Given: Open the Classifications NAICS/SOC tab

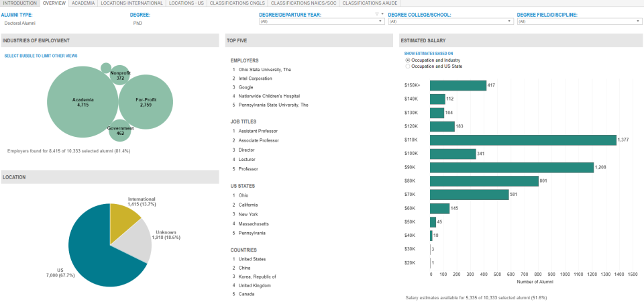Looking at the screenshot, I should pyautogui.click(x=303, y=3).
